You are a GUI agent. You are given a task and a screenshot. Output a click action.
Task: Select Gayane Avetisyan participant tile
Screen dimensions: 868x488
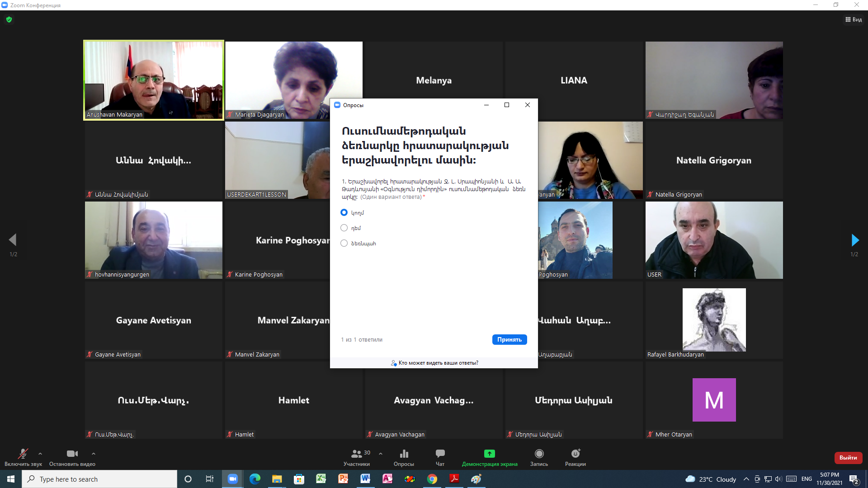(x=154, y=320)
